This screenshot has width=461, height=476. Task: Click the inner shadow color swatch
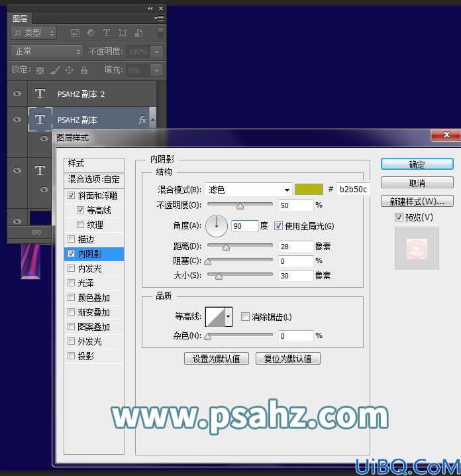(309, 189)
